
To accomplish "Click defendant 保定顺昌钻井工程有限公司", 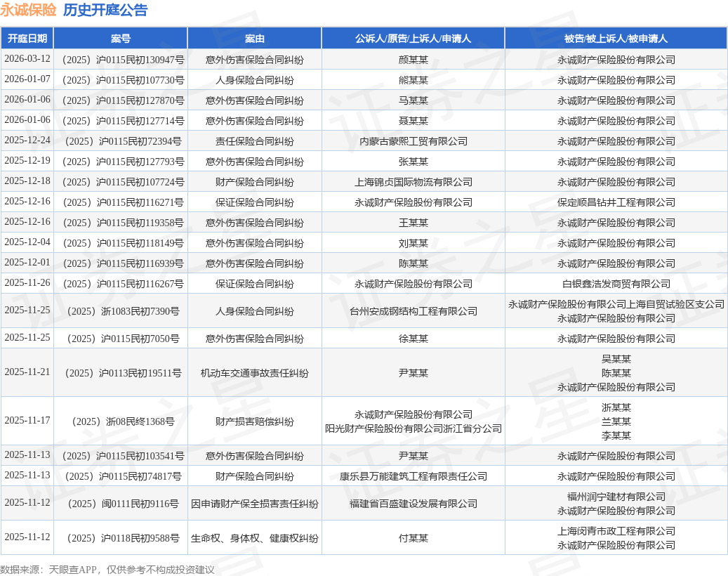I will [x=616, y=203].
